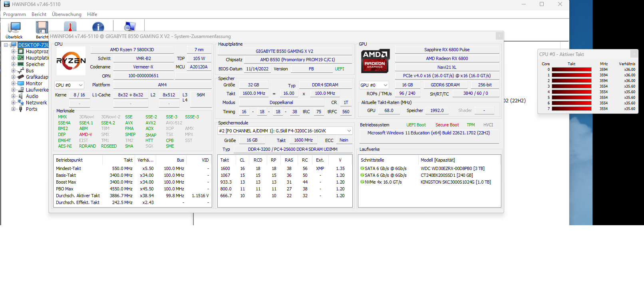Click the UEFI Boot status label
This screenshot has width=644, height=288.
pos(416,125)
